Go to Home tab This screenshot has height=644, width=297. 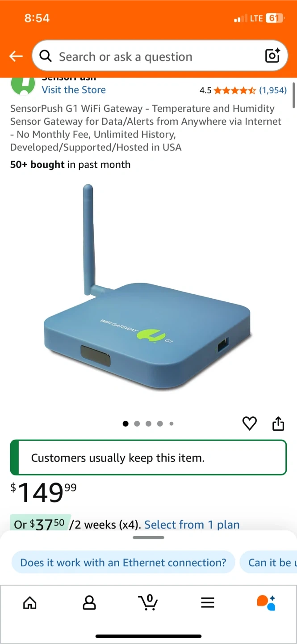pyautogui.click(x=30, y=603)
